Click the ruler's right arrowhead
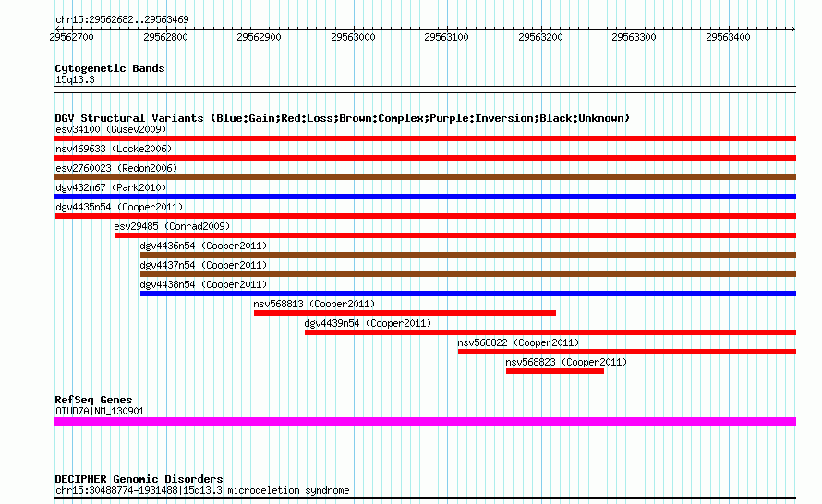The image size is (822, 504). (793, 29)
